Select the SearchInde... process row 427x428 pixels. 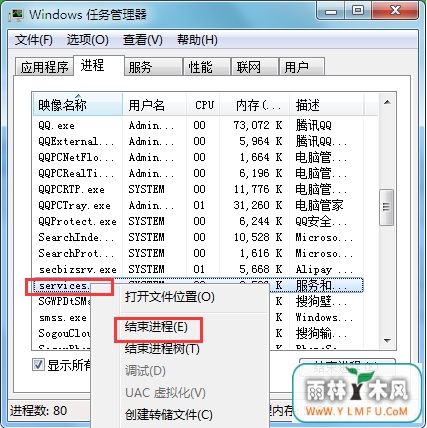click(x=198, y=237)
